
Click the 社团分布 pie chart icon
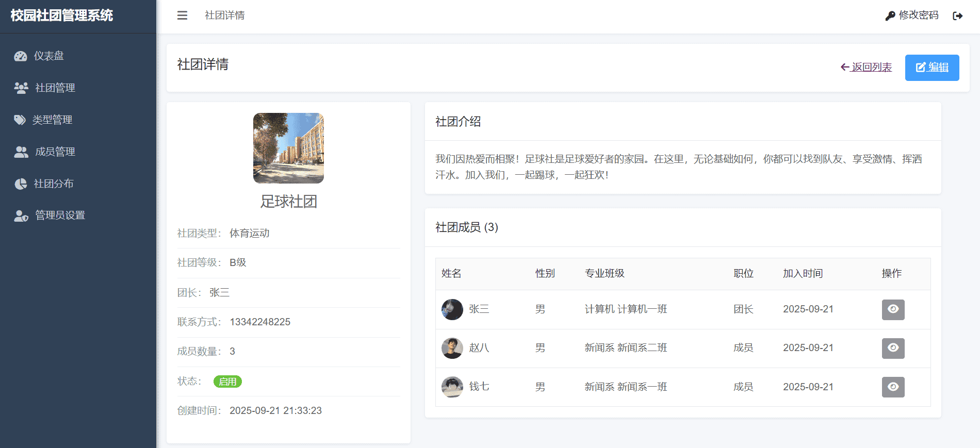pos(21,184)
